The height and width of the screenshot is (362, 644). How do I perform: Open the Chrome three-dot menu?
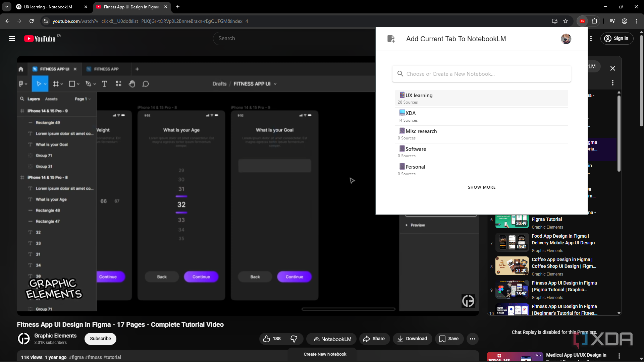coord(637,21)
